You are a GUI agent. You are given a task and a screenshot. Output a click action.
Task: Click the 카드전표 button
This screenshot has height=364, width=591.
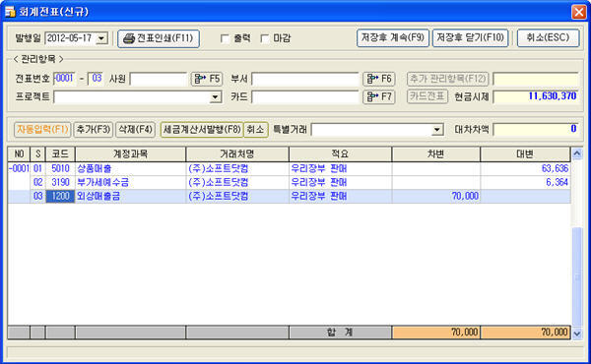427,96
